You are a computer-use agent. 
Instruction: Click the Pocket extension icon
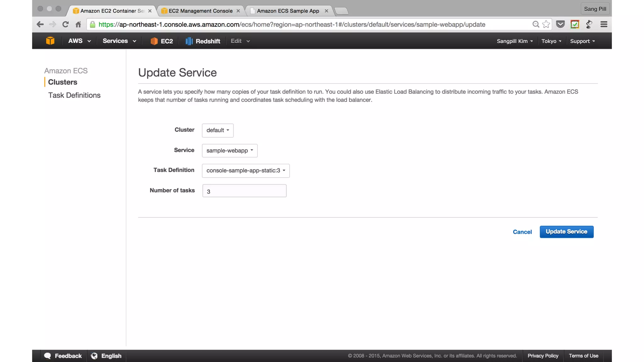pyautogui.click(x=560, y=25)
